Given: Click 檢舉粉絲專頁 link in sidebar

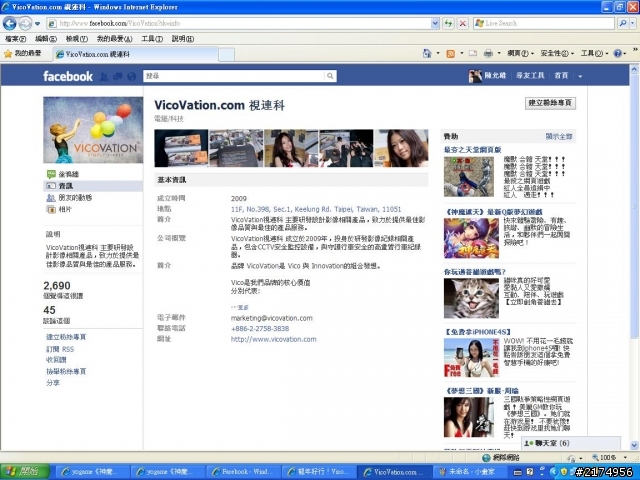Looking at the screenshot, I should 66,371.
